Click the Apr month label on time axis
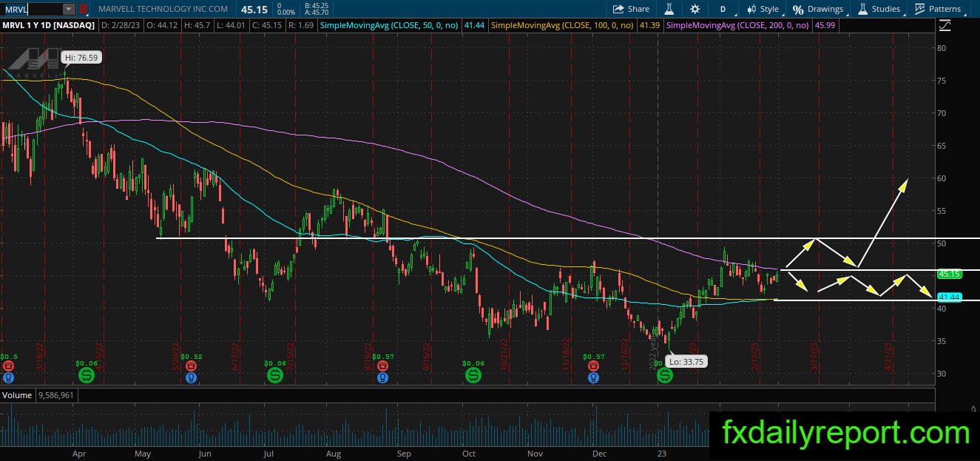Image resolution: width=980 pixels, height=461 pixels. (x=79, y=454)
